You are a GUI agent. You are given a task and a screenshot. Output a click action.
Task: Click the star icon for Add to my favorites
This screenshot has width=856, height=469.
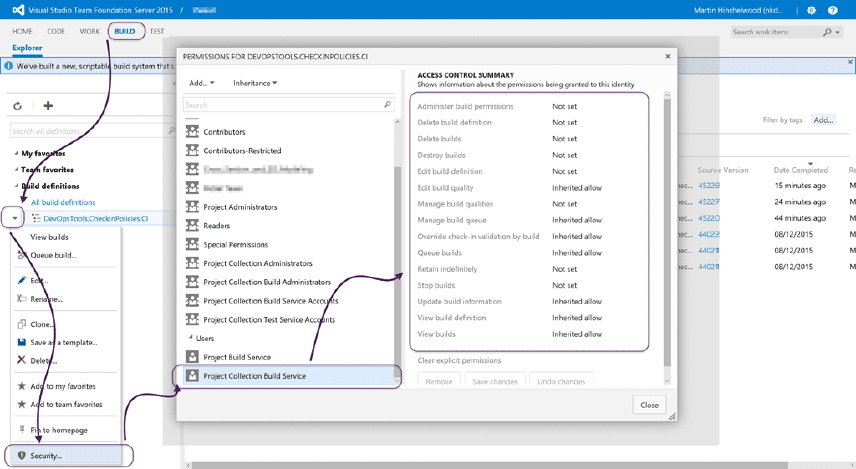point(21,386)
